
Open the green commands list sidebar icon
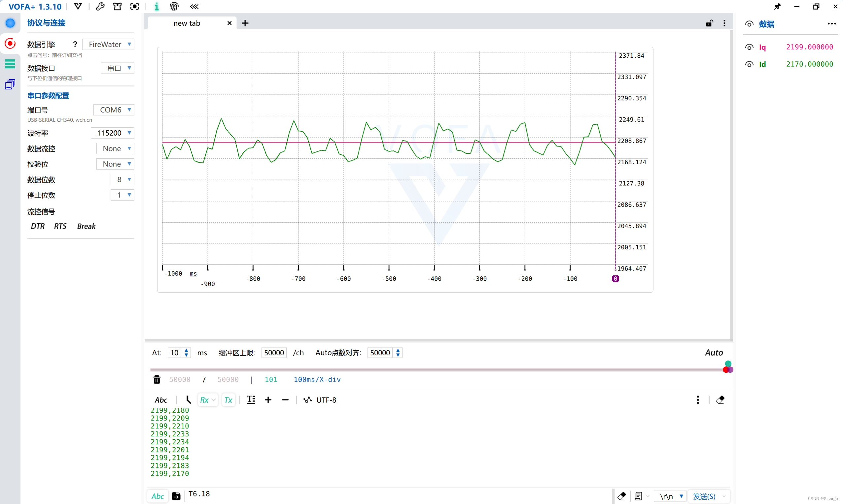[x=10, y=64]
